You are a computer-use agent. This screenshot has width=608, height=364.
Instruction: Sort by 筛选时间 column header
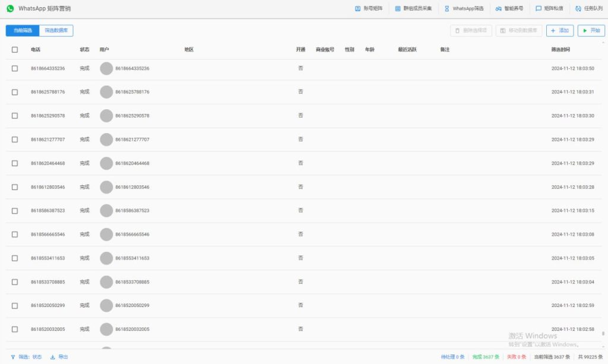click(560, 50)
